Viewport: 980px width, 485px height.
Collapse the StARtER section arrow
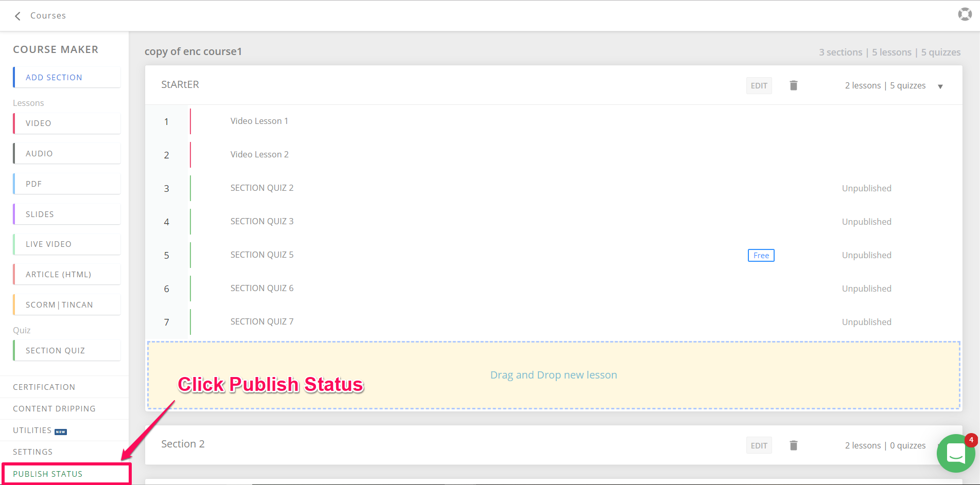(x=940, y=86)
